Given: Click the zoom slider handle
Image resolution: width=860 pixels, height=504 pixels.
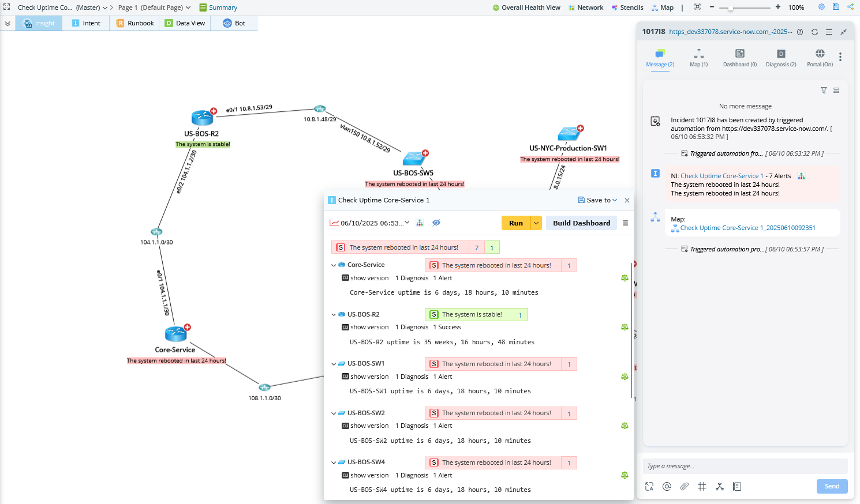Looking at the screenshot, I should pos(730,7).
